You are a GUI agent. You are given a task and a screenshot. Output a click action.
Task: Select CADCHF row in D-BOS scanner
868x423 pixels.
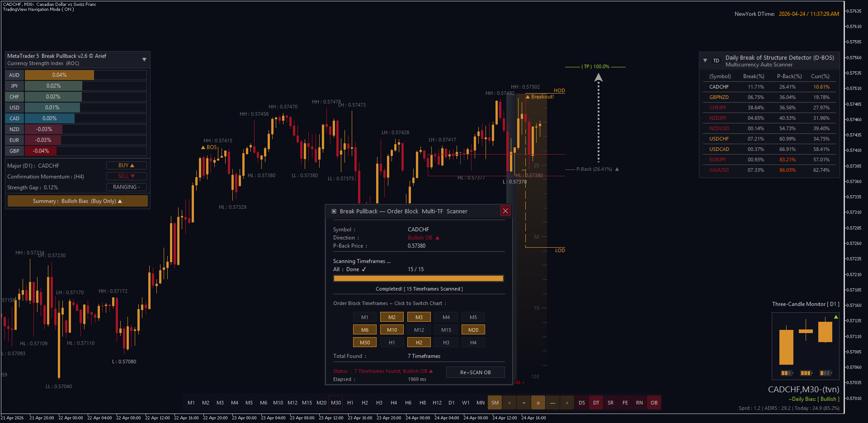pyautogui.click(x=769, y=87)
